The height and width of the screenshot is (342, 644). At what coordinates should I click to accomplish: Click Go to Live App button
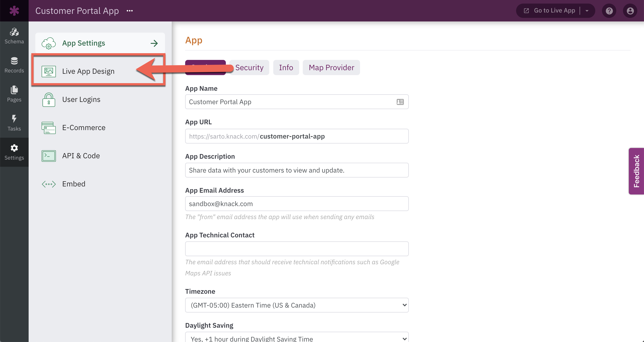550,11
